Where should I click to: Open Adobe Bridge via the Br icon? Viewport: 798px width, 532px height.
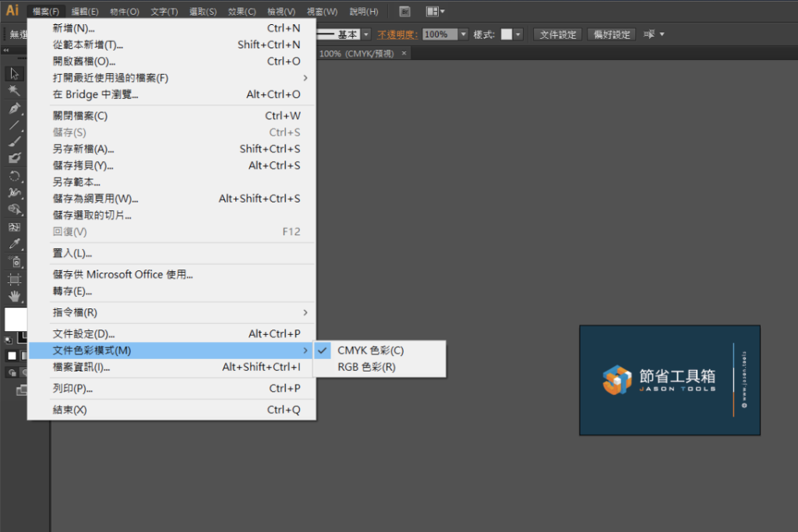[404, 12]
